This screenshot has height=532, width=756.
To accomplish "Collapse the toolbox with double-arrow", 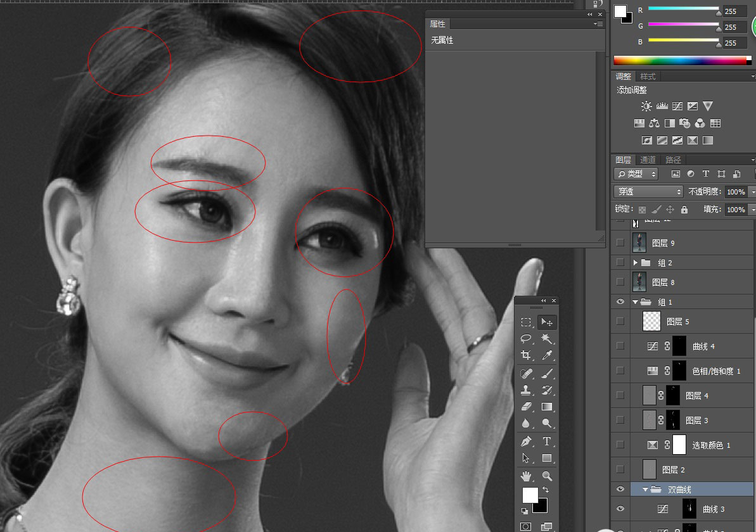I will pos(543,301).
